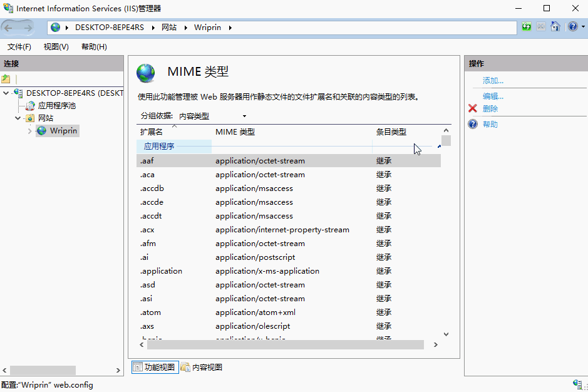Click the list scroll down arrow

[x=446, y=334]
